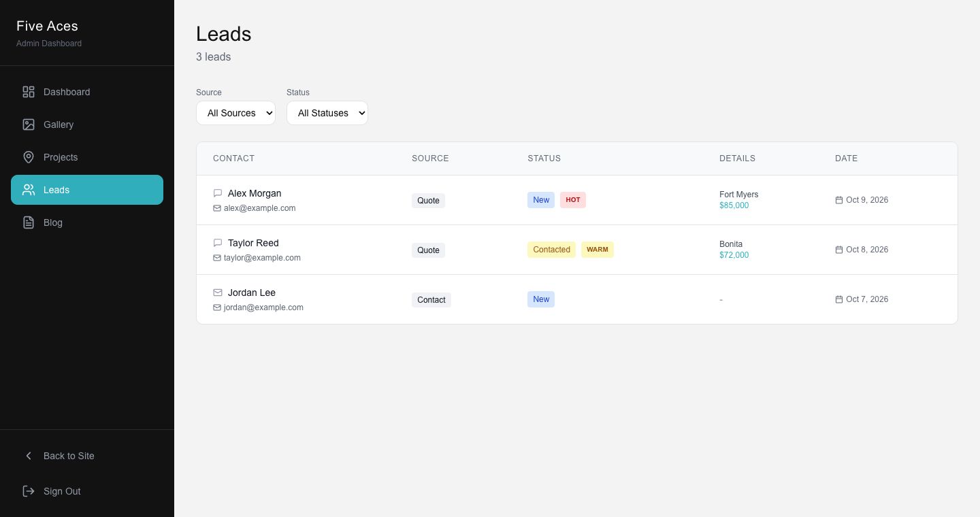Open the All Statuses dropdown
This screenshot has width=980, height=517.
(327, 113)
